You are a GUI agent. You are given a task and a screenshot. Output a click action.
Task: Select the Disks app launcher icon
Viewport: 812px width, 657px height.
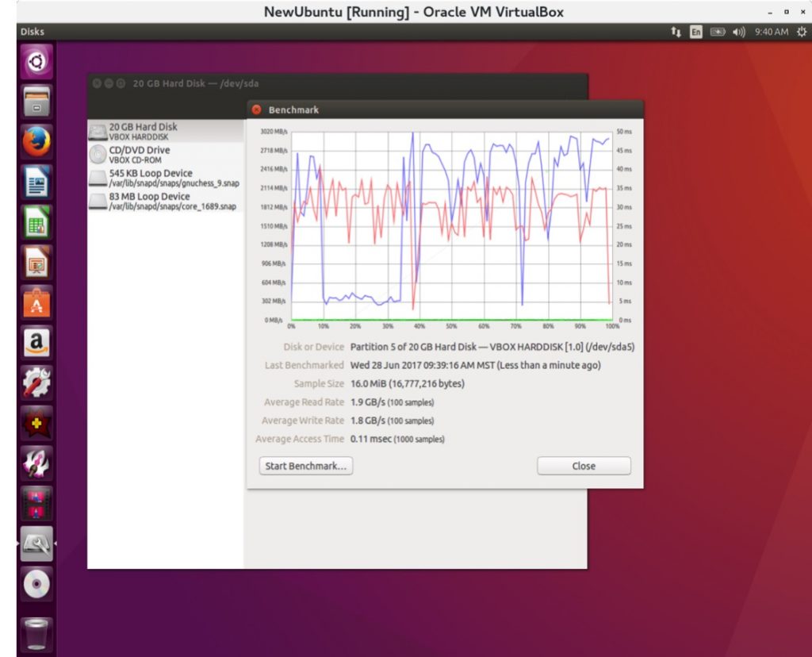pos(36,544)
